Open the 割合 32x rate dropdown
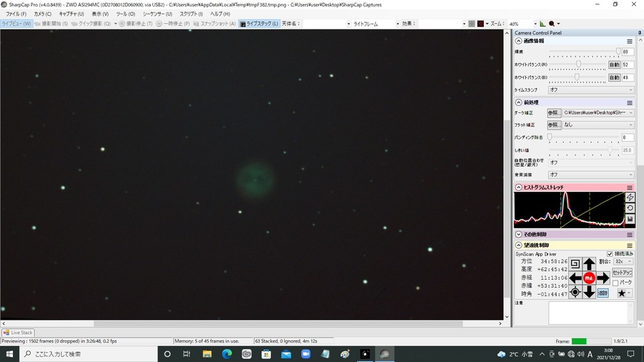This screenshot has width=644, height=362. (623, 261)
